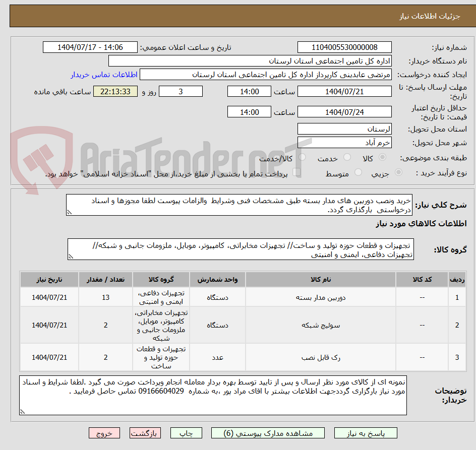Click the 'تاریخ نیاز' column header

click(49, 280)
